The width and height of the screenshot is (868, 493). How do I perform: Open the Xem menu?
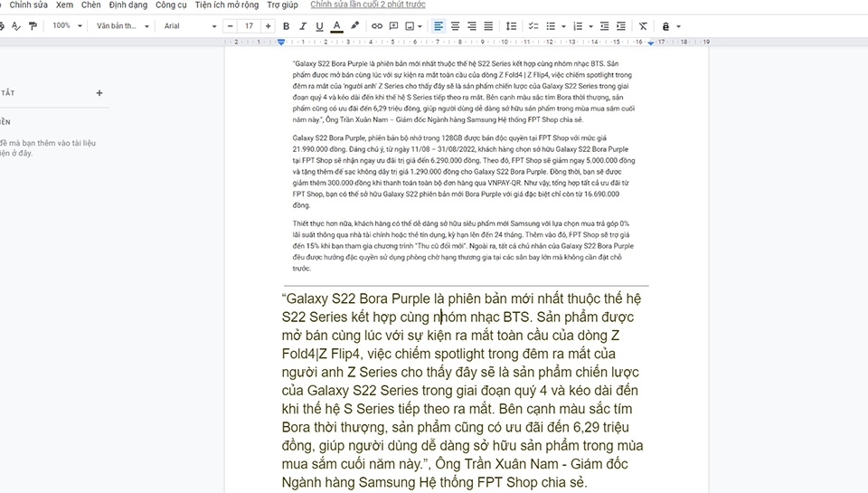64,5
